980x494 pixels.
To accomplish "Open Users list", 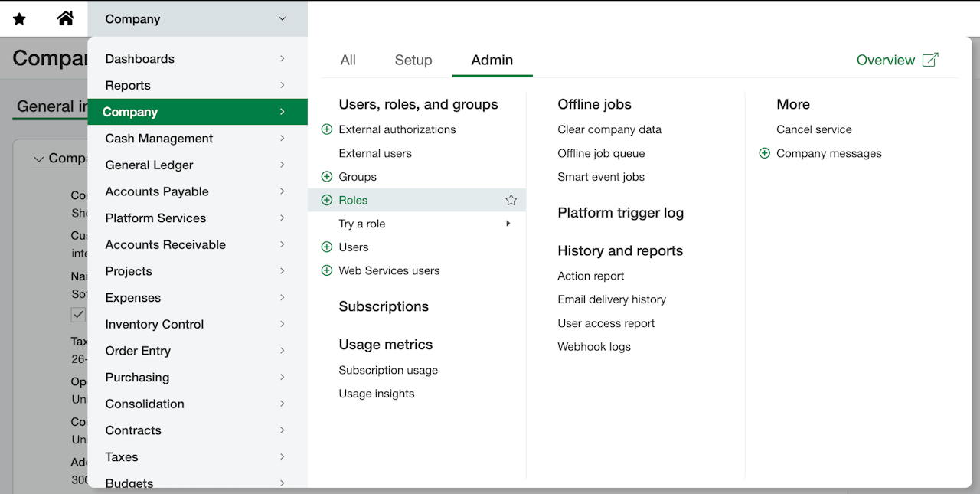I will [354, 247].
